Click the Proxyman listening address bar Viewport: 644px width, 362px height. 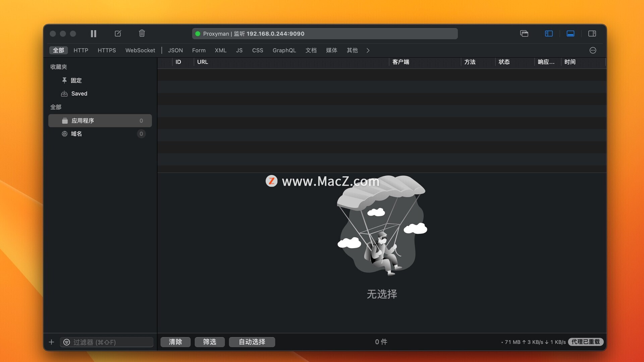click(x=325, y=34)
